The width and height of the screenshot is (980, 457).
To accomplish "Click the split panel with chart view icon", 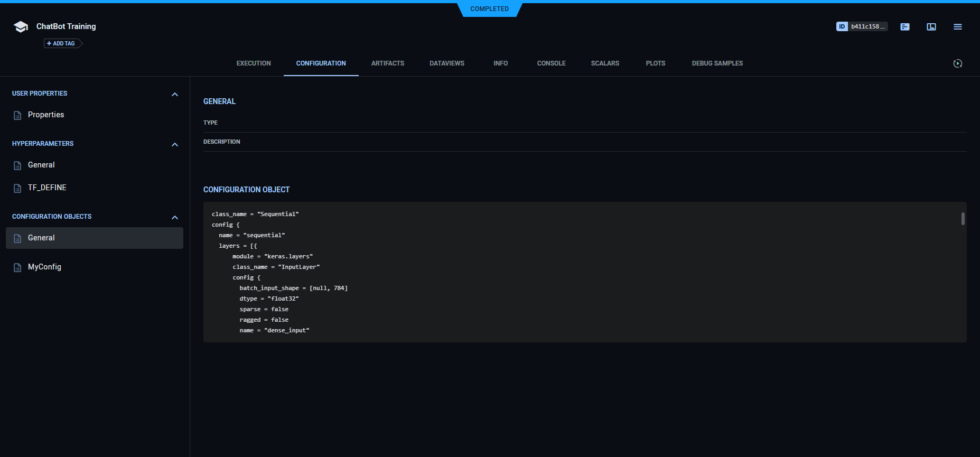I will coord(931,27).
